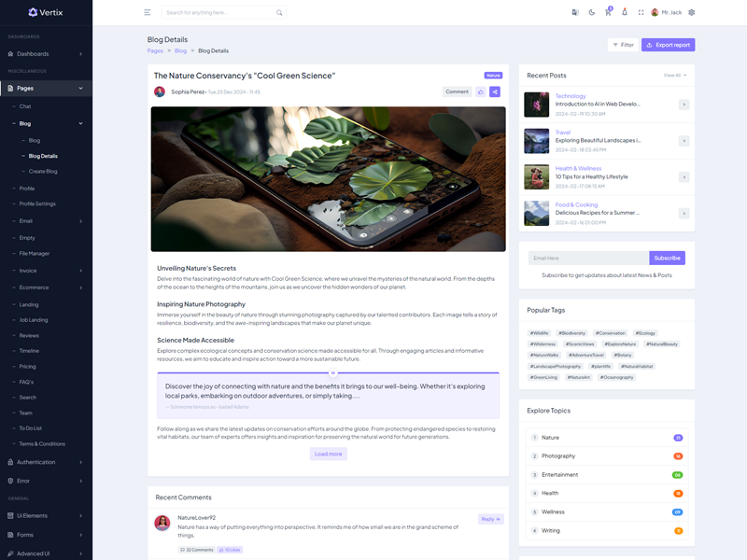
Task: Click the Export report button
Action: click(x=668, y=45)
